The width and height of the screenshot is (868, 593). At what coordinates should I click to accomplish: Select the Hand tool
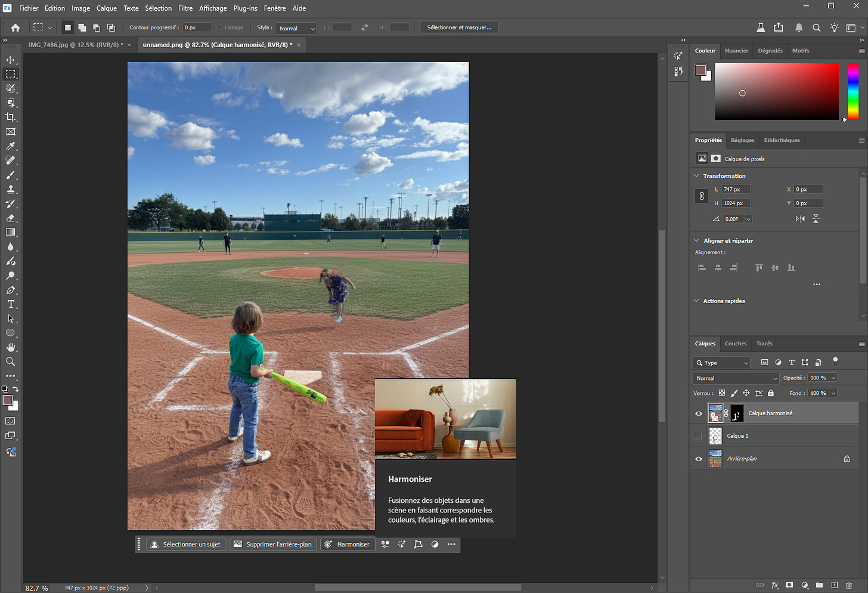tap(11, 347)
